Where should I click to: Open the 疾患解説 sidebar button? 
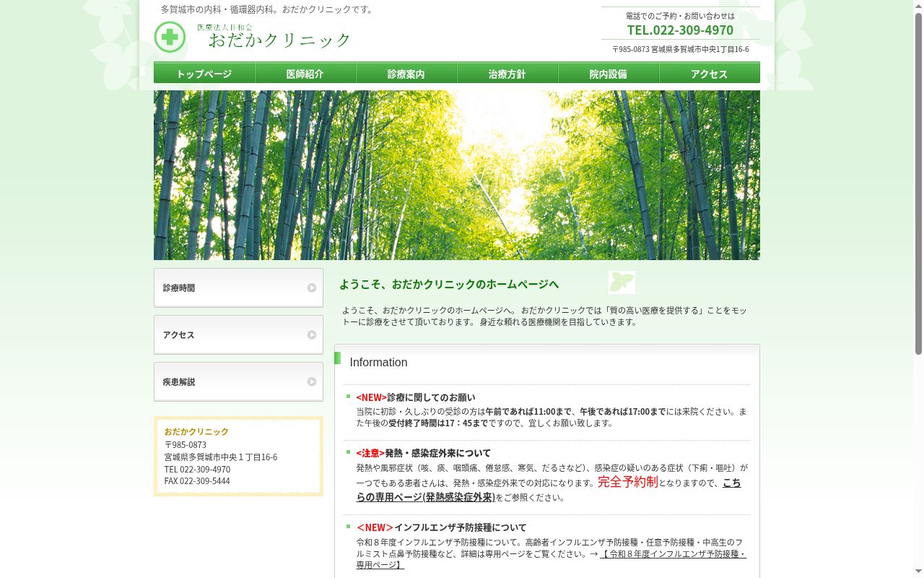(238, 381)
